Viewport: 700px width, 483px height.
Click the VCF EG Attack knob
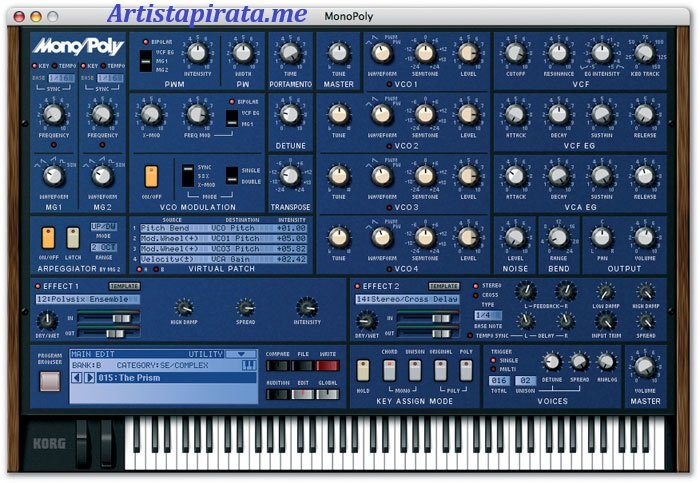[516, 115]
